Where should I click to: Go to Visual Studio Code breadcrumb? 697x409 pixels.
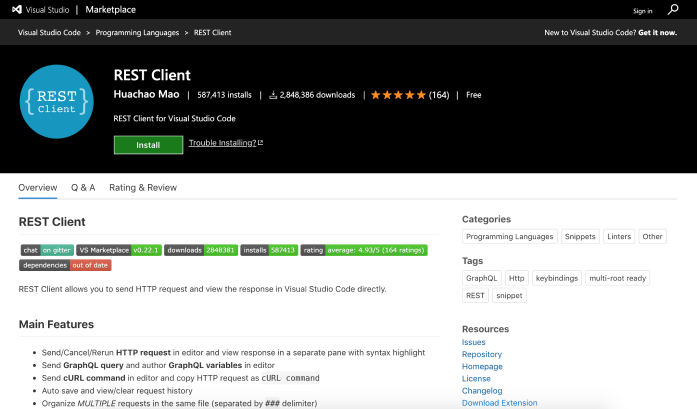[x=49, y=32]
